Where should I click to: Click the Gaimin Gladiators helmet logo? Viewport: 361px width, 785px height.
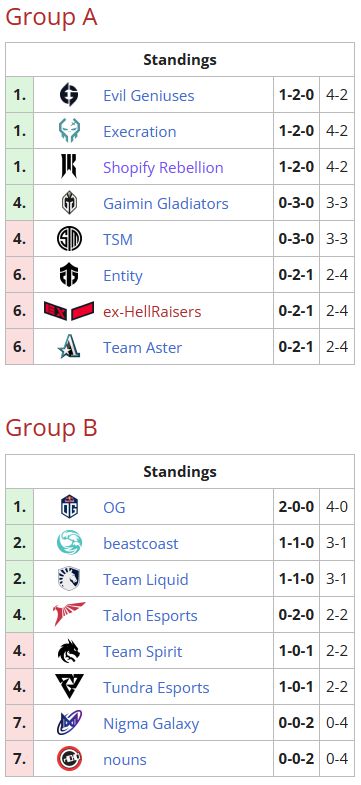pos(69,203)
